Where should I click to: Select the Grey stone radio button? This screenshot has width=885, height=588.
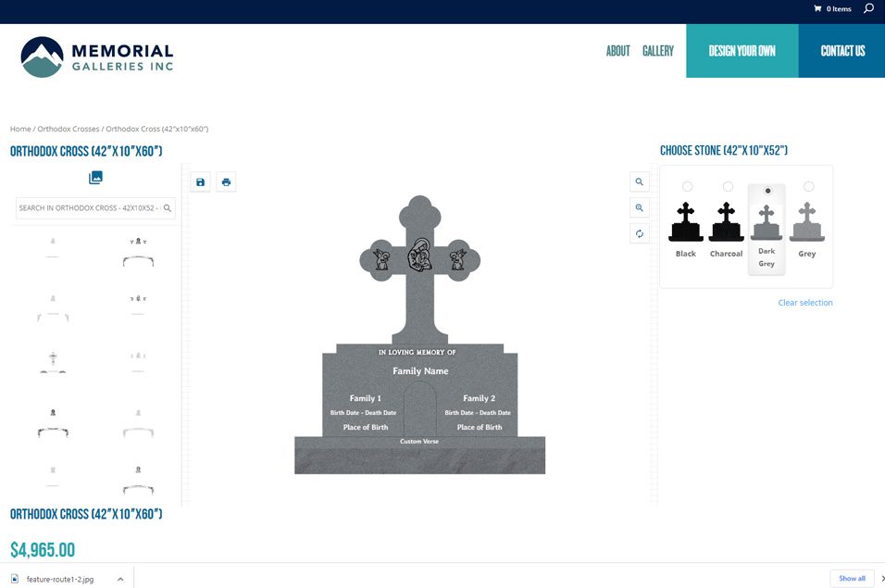click(808, 187)
